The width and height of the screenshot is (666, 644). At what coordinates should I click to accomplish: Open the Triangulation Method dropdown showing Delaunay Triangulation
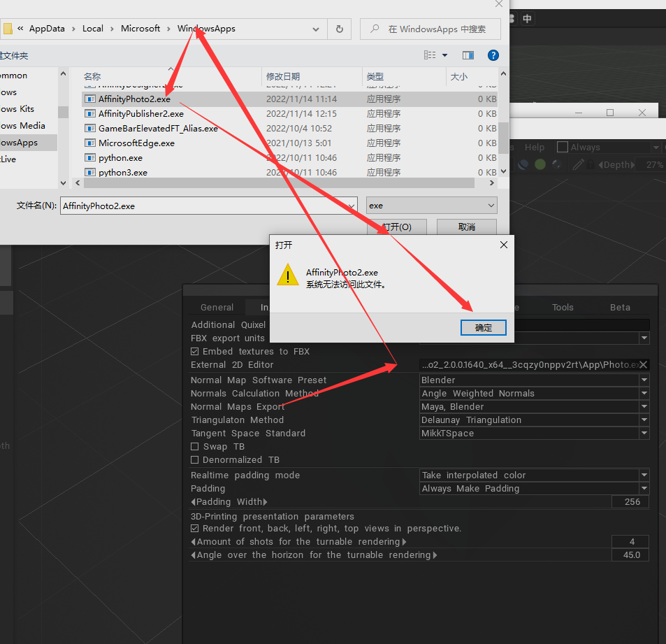point(535,420)
